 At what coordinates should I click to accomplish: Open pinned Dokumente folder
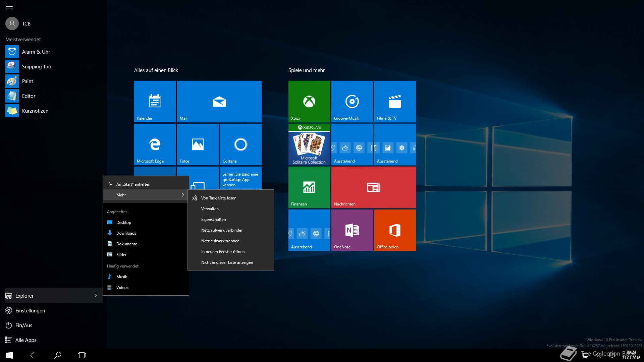tap(146, 244)
